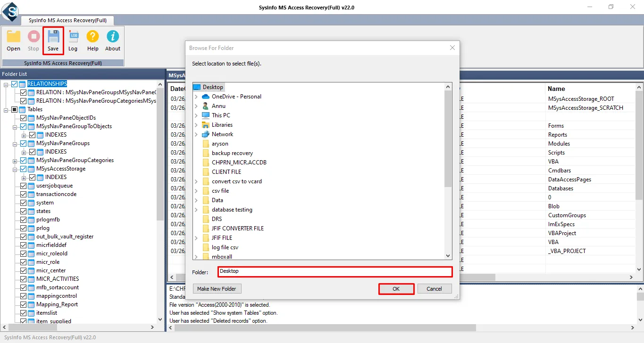
Task: Click the table icon beside usersjobqueue
Action: coord(31,186)
